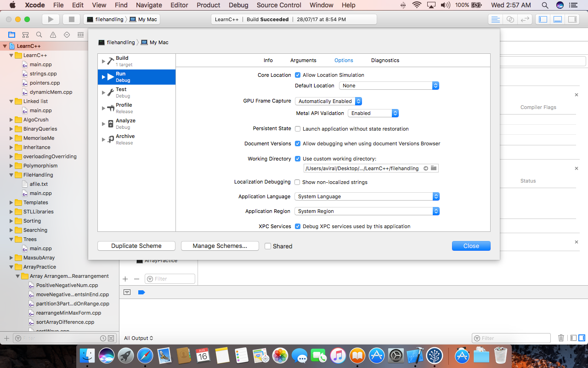Switch to the Diagnostics tab
Screen dimensions: 588x368
pos(385,60)
